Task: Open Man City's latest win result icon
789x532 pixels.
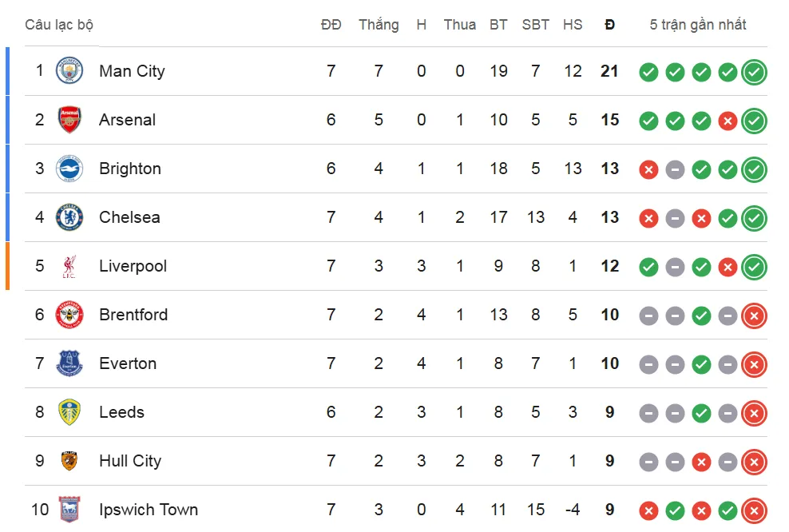Action: (754, 72)
